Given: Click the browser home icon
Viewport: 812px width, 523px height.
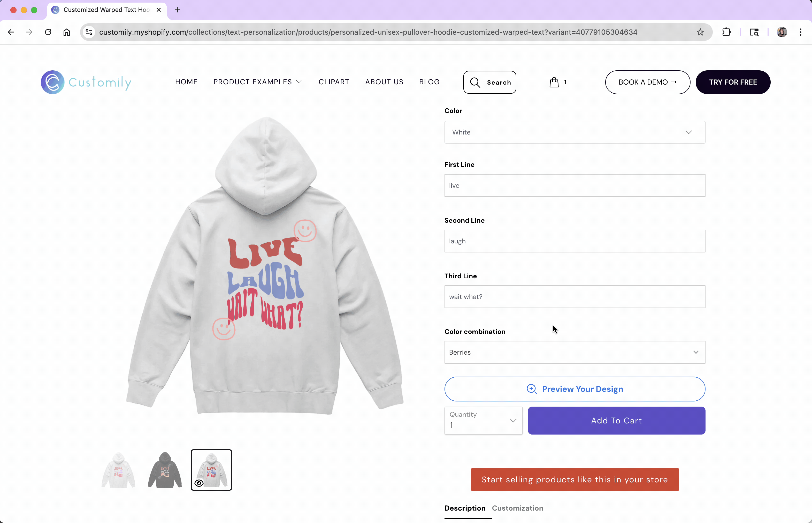Looking at the screenshot, I should pyautogui.click(x=66, y=32).
